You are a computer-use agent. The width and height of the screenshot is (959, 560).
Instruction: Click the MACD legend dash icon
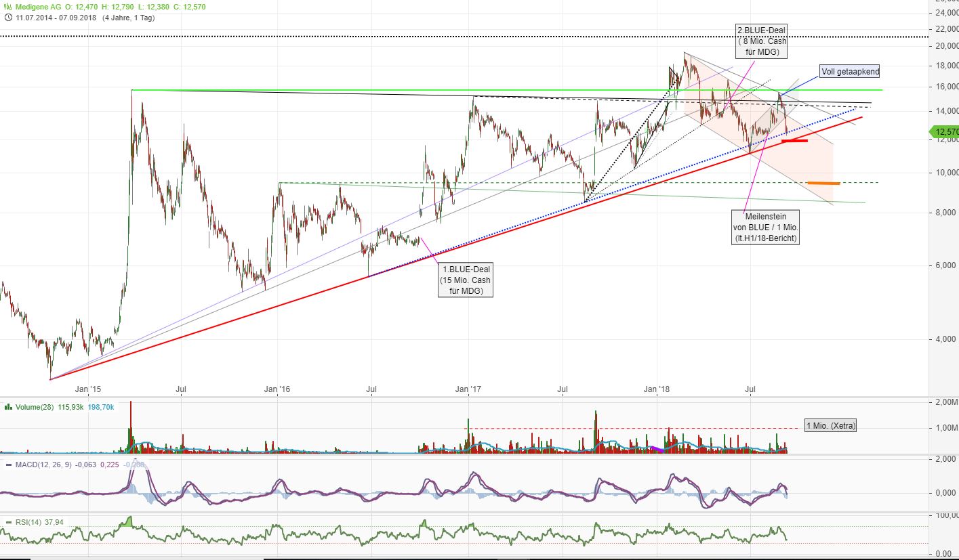click(8, 464)
